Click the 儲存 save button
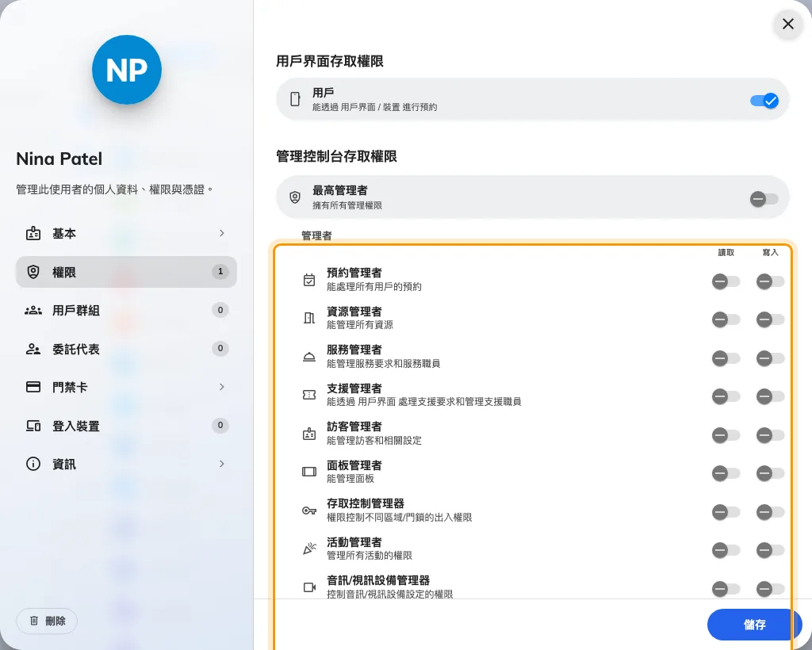The image size is (812, 650). point(755,625)
